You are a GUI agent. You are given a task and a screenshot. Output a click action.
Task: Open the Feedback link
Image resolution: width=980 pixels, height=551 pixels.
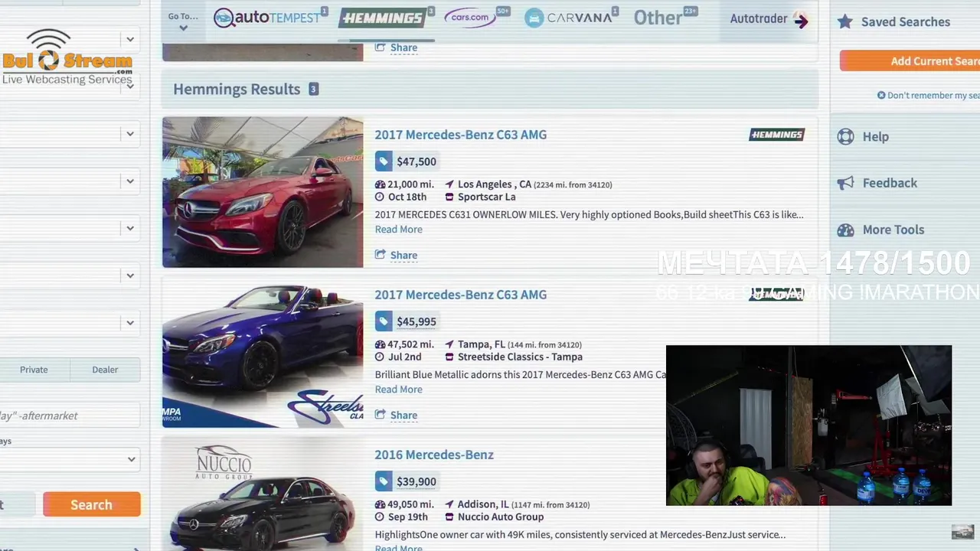[x=890, y=183]
